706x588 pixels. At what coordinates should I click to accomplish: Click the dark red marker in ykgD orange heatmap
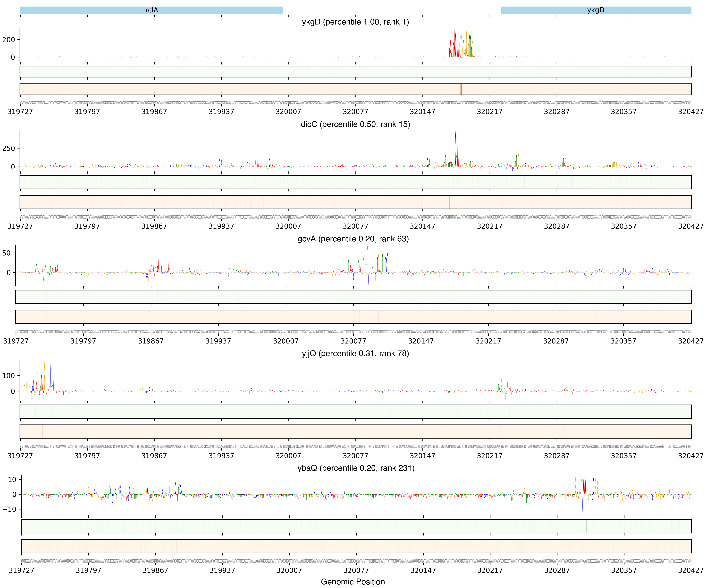coord(461,89)
